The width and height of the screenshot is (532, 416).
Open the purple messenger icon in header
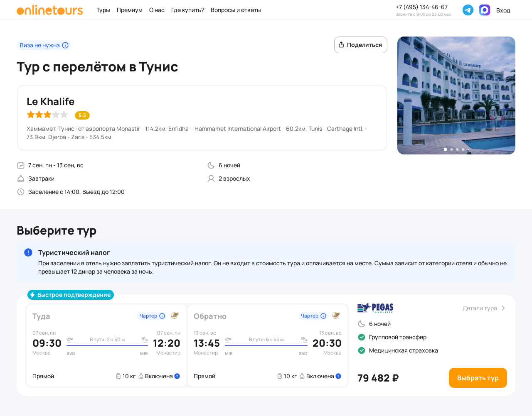coord(485,10)
